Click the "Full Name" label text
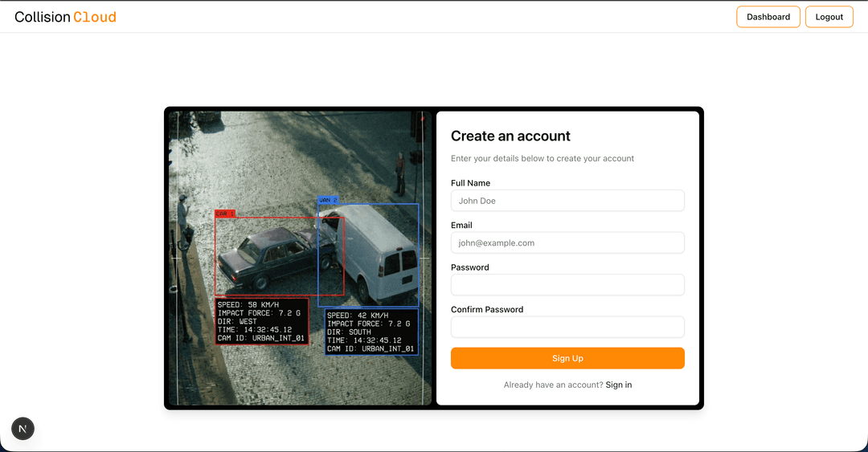 [470, 183]
